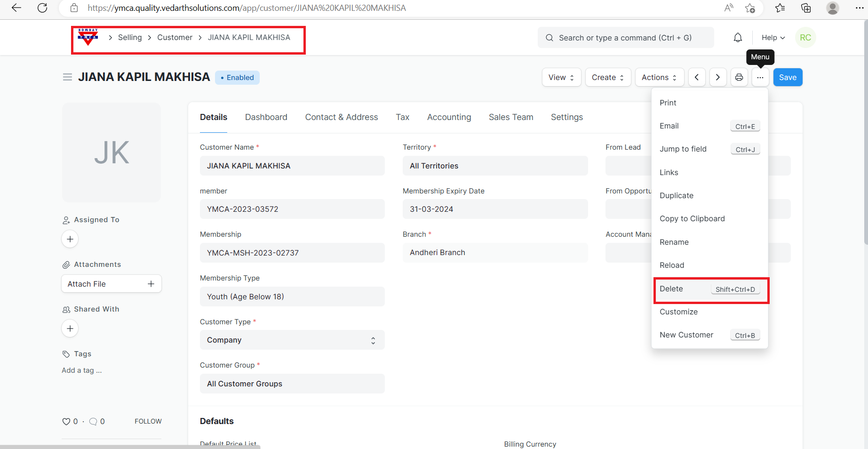This screenshot has height=449, width=868.
Task: Navigate to Selling breadcrumb link
Action: pos(130,38)
